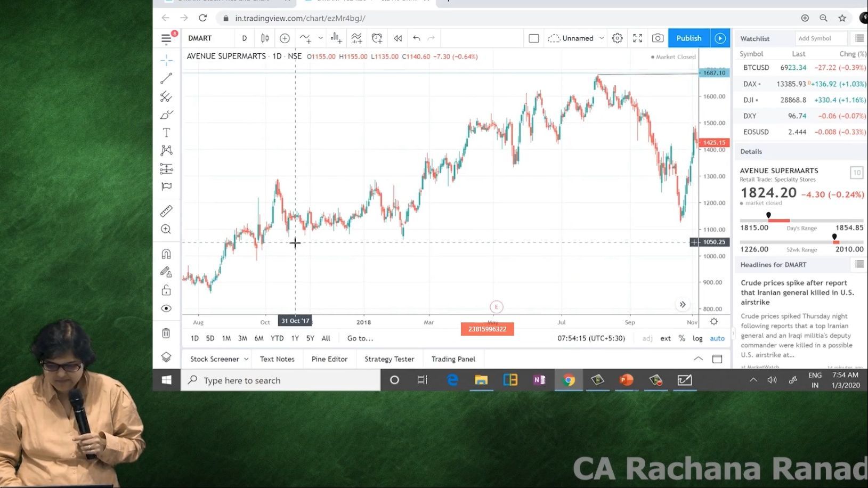
Task: Open the Stock Screener tab
Action: click(x=215, y=359)
